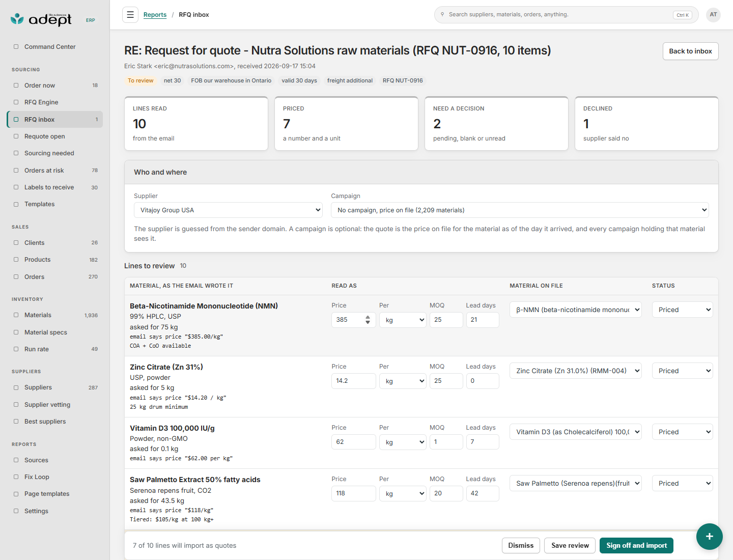Open Best suppliers in the sidebar
Viewport: 733px width, 560px height.
(55, 422)
